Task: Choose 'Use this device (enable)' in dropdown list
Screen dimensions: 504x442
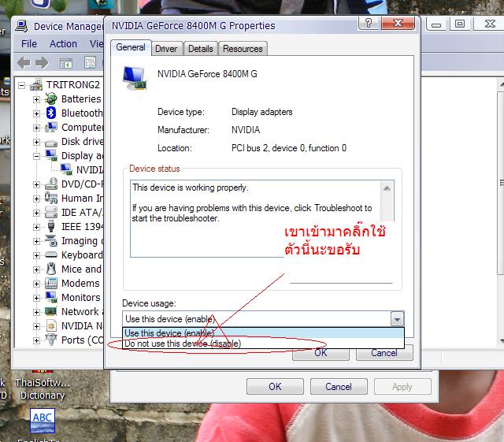Action: 263,333
